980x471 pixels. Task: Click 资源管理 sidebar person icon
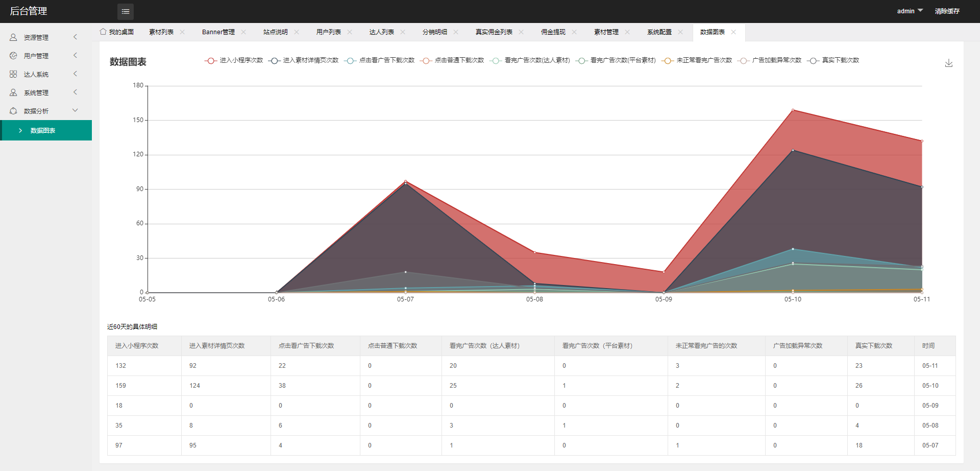[13, 37]
